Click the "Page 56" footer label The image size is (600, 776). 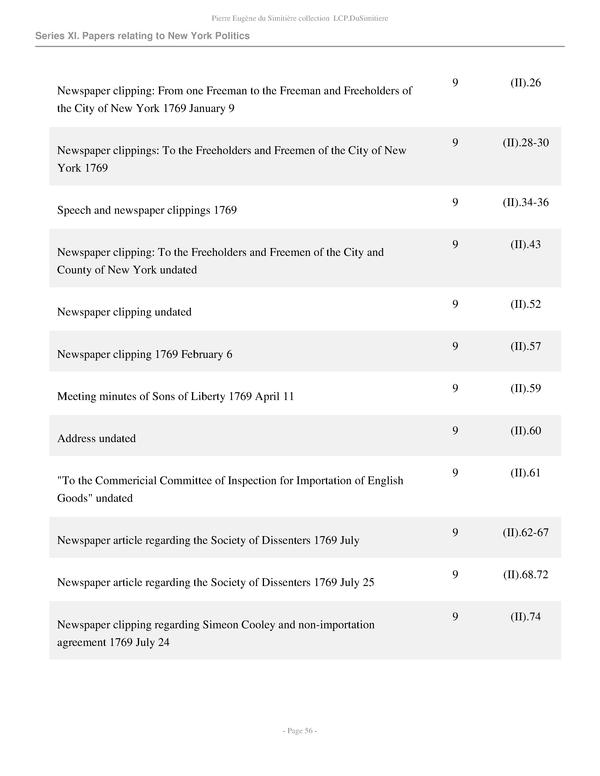coord(300,731)
